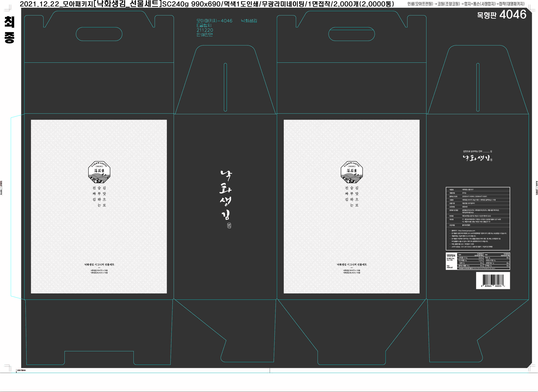Click the cyan 인쇄전면 annotation text
538x392 pixels.
pyautogui.click(x=204, y=35)
